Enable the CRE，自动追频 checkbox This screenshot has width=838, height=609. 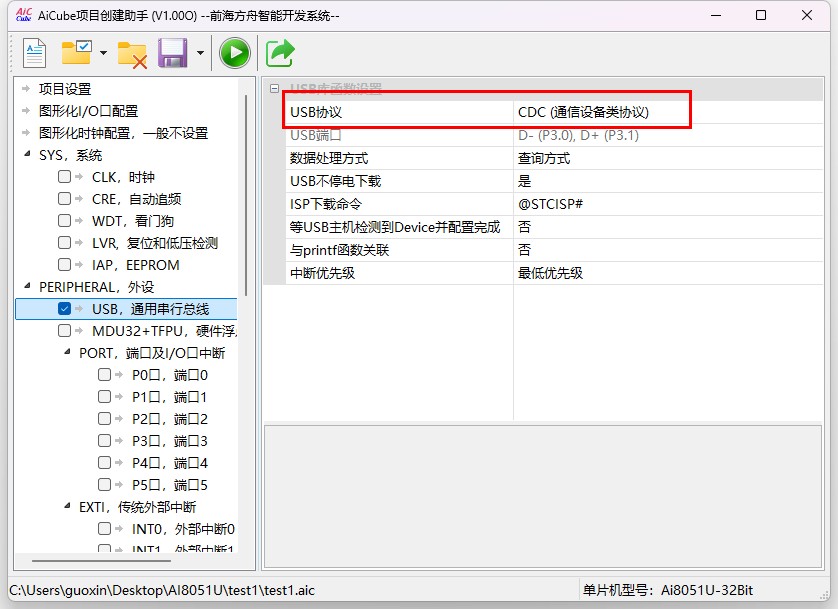[x=64, y=198]
